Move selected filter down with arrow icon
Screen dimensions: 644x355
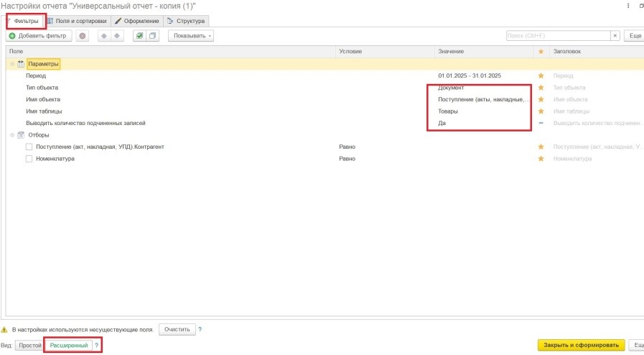[116, 35]
